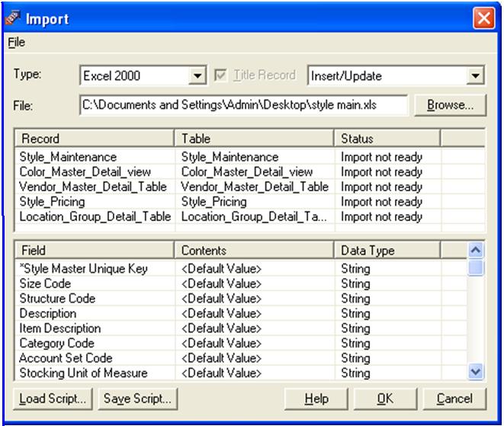Close the Import dialog window
Screen dimensions: 504x426
(484, 18)
